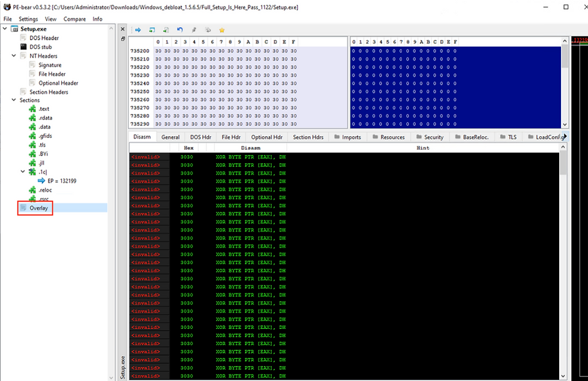Switch to the File Hdr tab
Viewport: 588px width, 381px height.
[231, 137]
